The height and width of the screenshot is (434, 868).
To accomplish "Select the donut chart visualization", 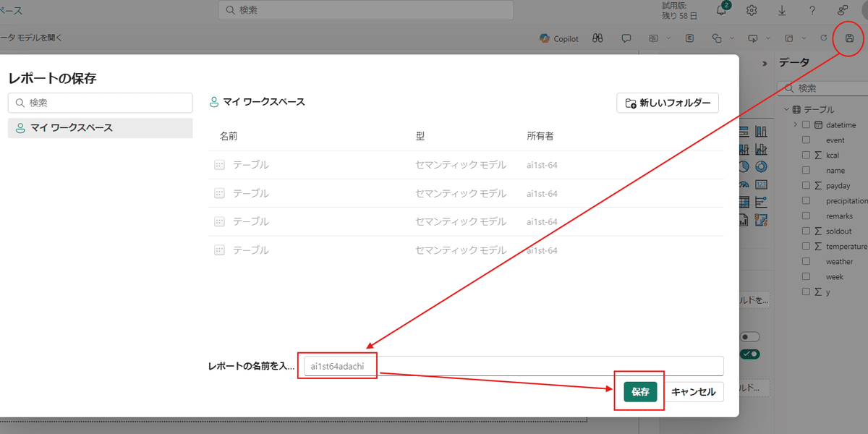I will (x=761, y=166).
